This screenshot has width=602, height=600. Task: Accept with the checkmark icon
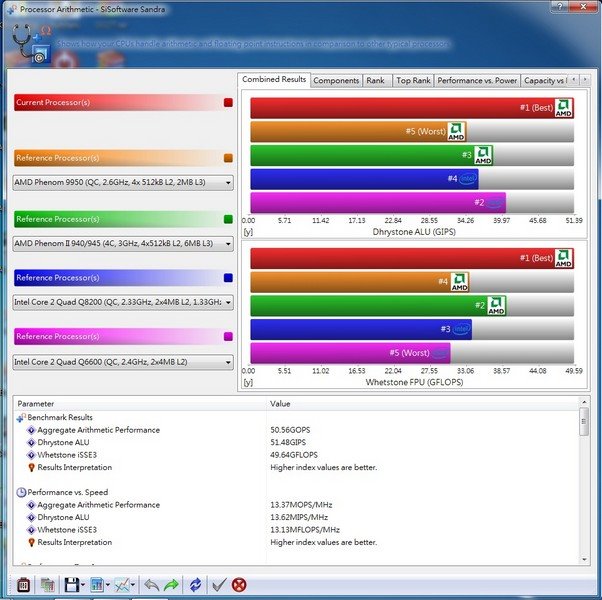(x=219, y=585)
